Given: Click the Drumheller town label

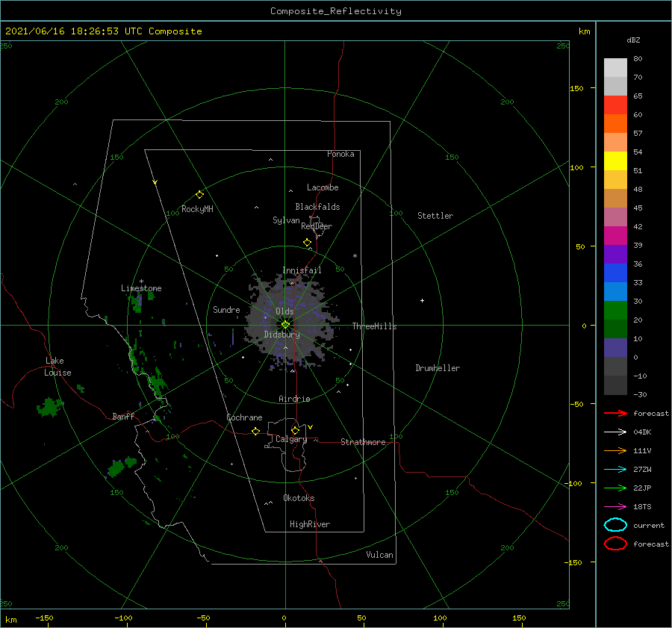Looking at the screenshot, I should pyautogui.click(x=438, y=368).
